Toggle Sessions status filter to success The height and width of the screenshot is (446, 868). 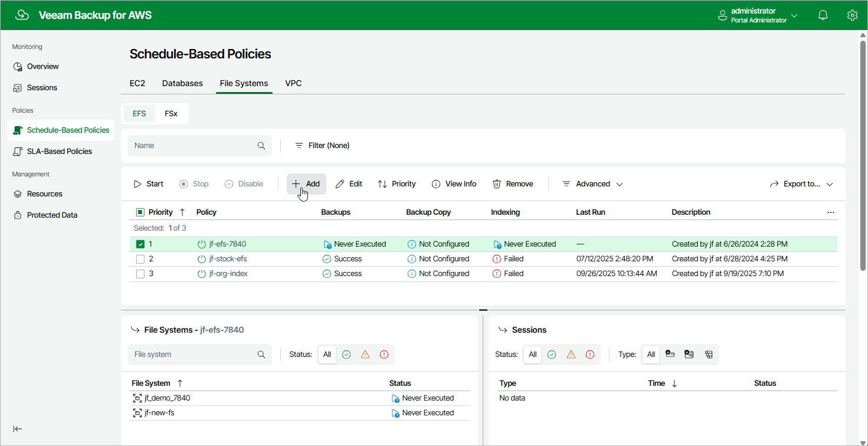click(552, 355)
